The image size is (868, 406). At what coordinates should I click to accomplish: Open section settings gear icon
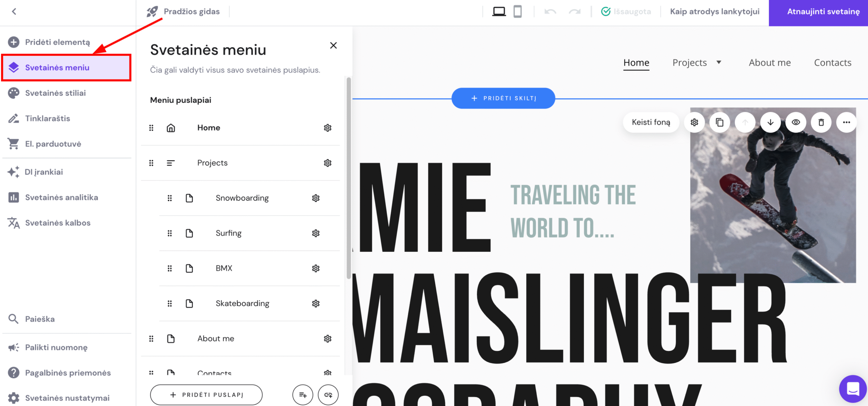694,122
